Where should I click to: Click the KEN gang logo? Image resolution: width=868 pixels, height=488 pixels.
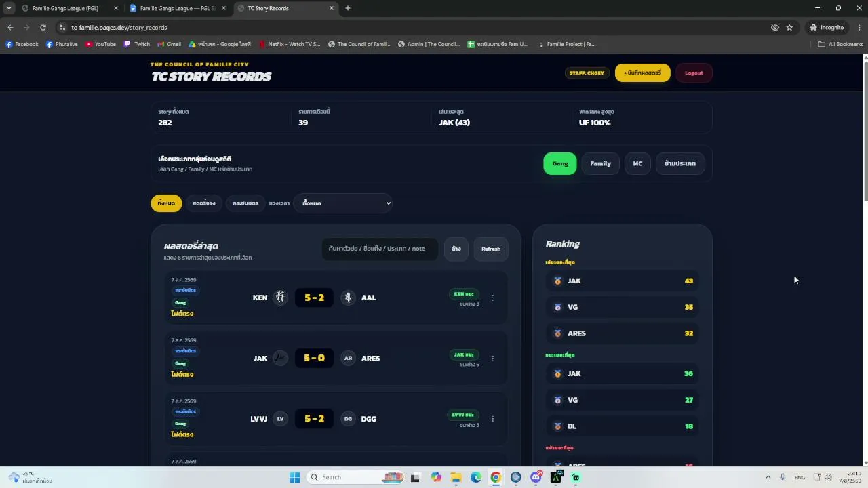point(280,298)
